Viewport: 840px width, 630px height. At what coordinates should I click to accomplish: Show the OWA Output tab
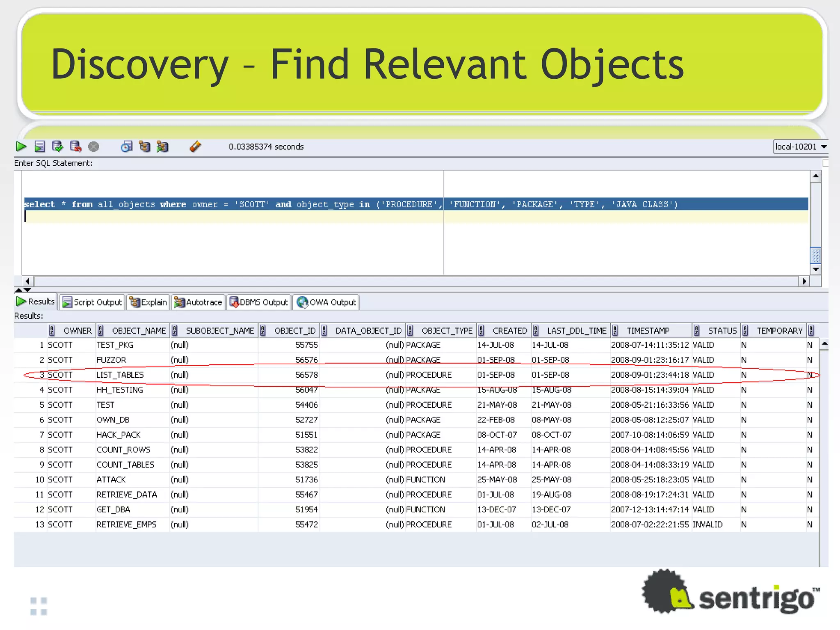click(326, 302)
